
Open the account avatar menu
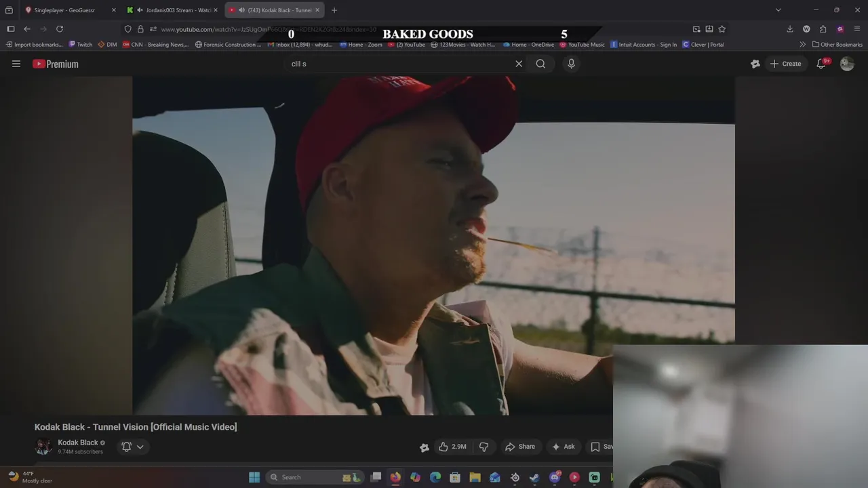(x=847, y=64)
